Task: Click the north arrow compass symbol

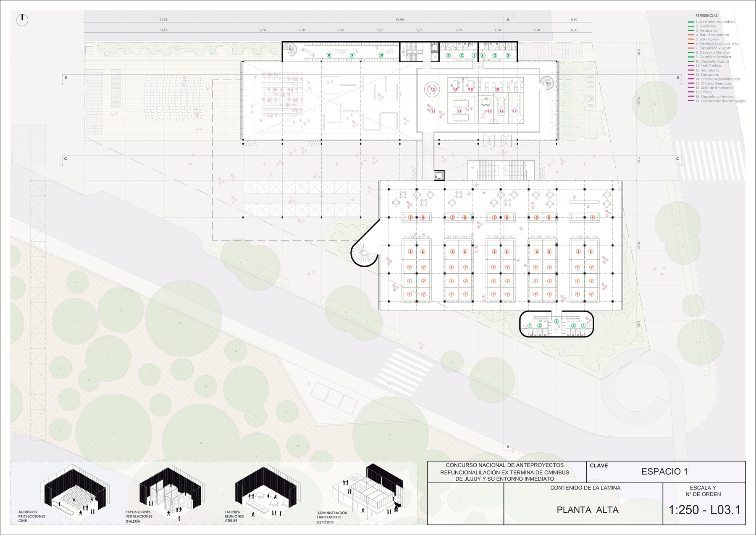Action: (22, 20)
